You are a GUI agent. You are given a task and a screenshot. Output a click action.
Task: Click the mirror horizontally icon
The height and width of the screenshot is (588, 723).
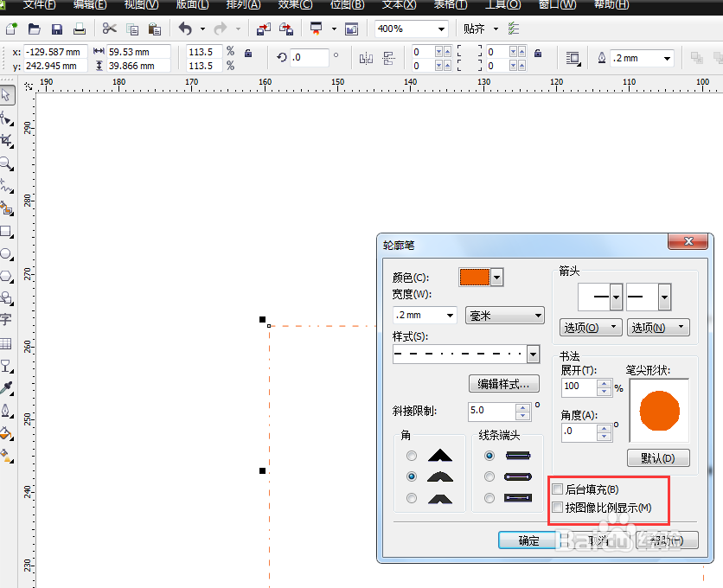click(366, 58)
